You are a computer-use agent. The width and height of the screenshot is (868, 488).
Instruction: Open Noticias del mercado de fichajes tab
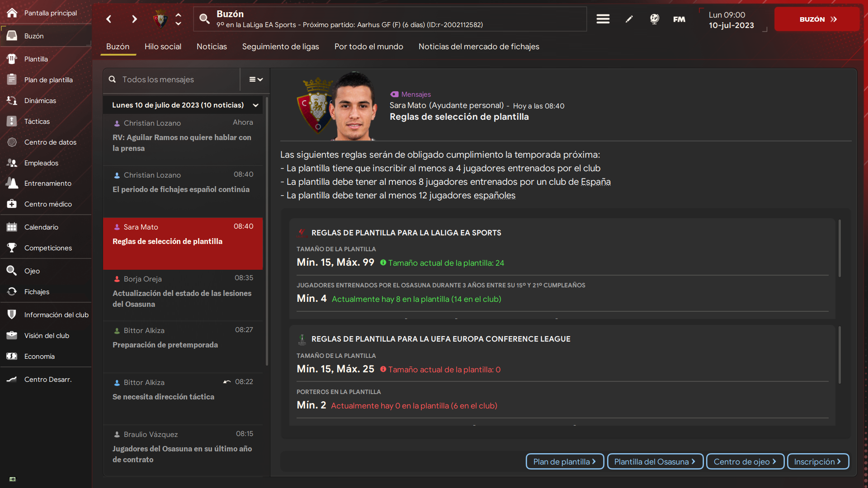pyautogui.click(x=479, y=47)
